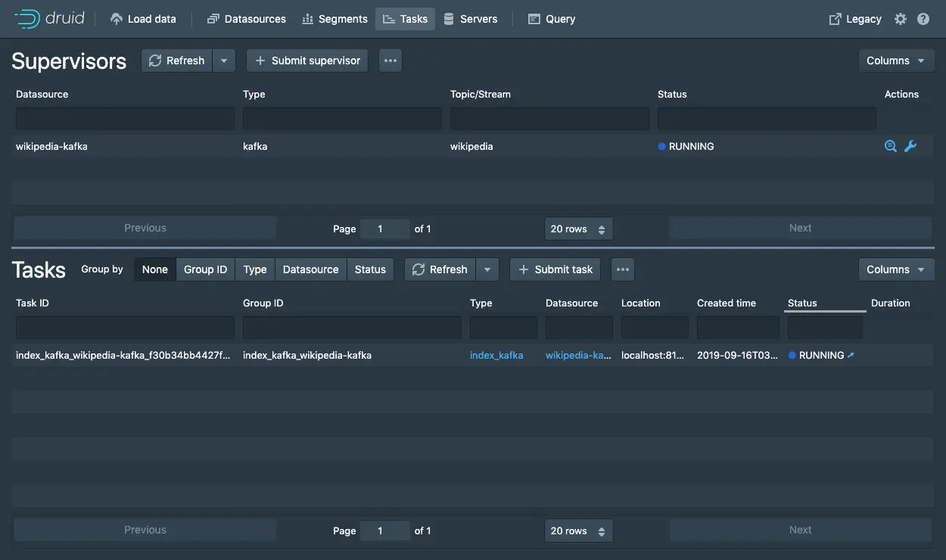Select the Tasks tab
This screenshot has width=946, height=560.
click(405, 19)
